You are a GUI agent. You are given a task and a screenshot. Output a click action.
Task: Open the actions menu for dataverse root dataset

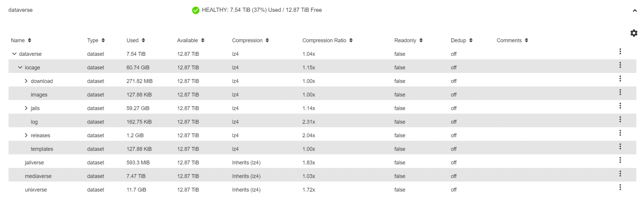(620, 51)
